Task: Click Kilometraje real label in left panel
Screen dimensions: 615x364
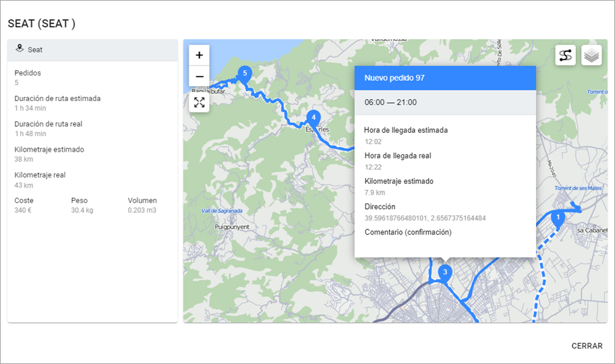Action: [40, 175]
